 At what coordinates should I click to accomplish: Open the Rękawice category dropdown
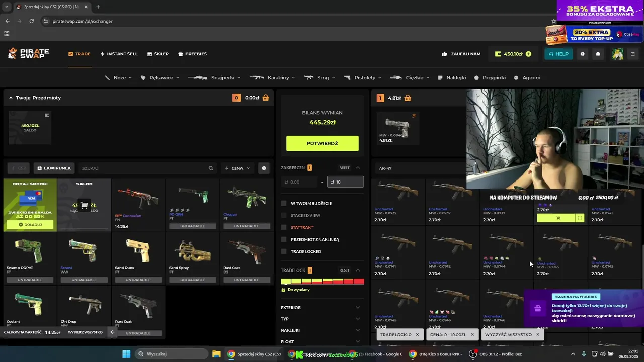coord(159,78)
